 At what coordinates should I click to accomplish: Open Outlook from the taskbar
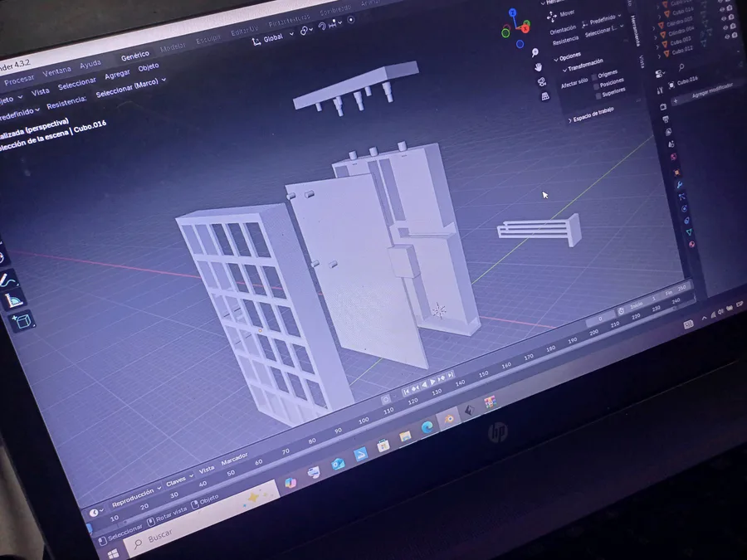(x=337, y=464)
